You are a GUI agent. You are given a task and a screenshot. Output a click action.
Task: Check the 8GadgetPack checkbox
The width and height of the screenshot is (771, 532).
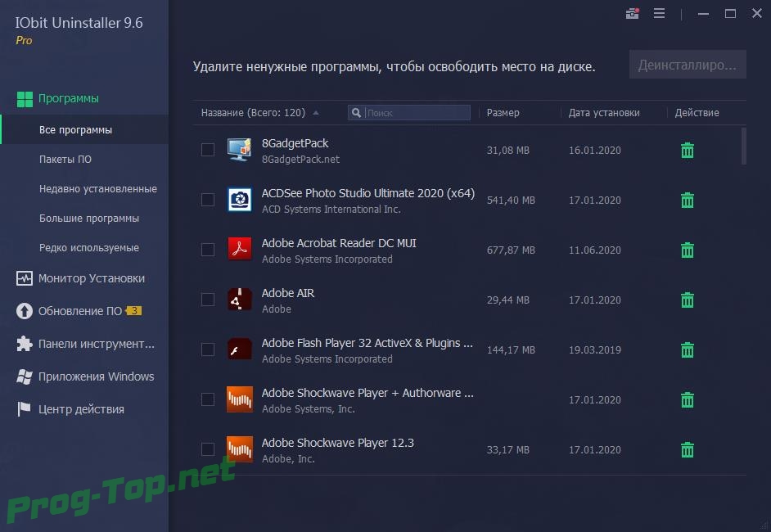click(x=208, y=150)
